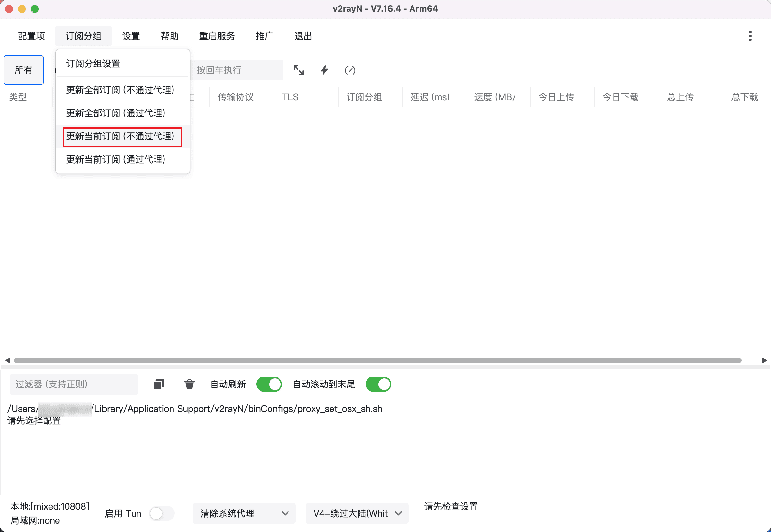This screenshot has height=532, width=771.
Task: Select 更新全部订阅 (通过代理) menu entry
Action: (116, 113)
